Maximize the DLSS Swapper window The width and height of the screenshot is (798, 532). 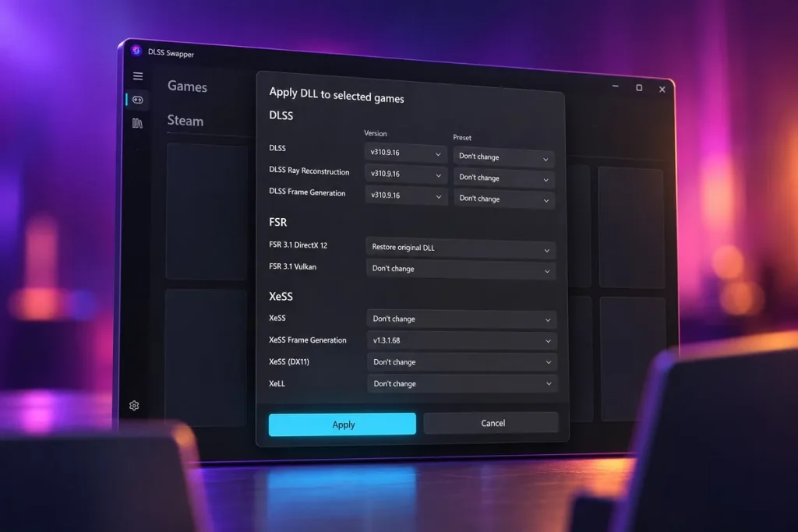[x=639, y=88]
